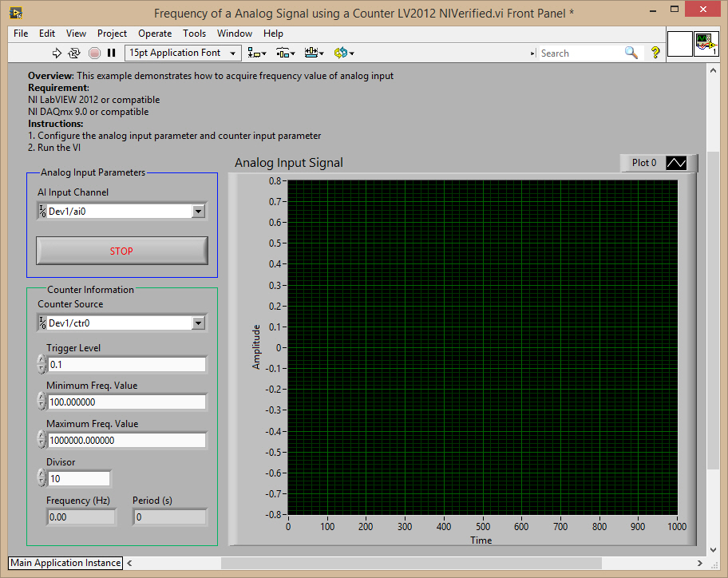
Task: Open the Operate menu
Action: (155, 34)
